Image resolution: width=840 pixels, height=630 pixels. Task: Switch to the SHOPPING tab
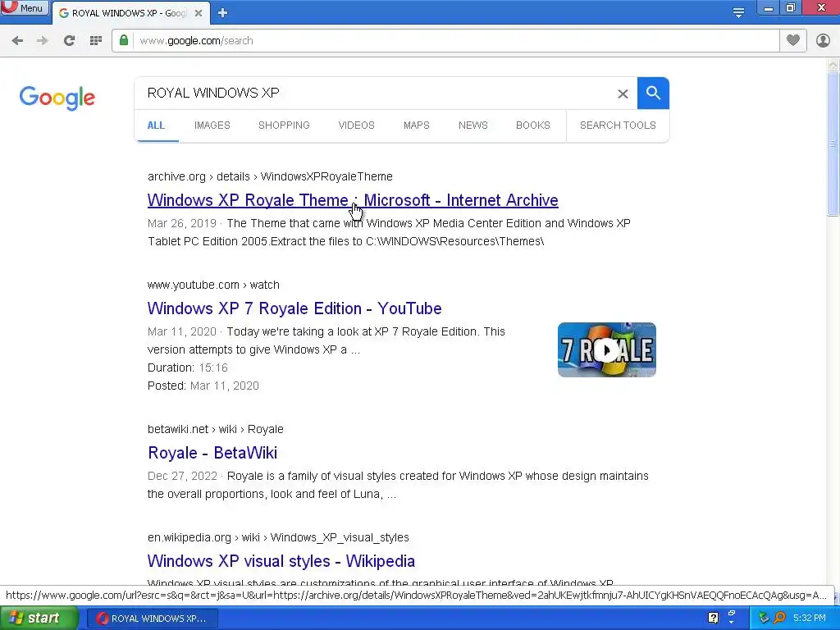284,126
